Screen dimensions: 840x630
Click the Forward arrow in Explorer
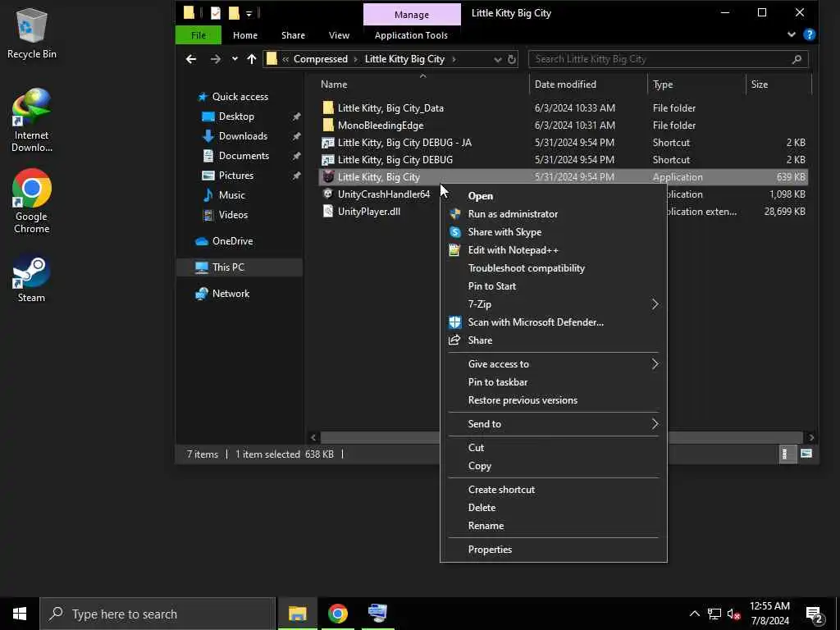tap(216, 59)
